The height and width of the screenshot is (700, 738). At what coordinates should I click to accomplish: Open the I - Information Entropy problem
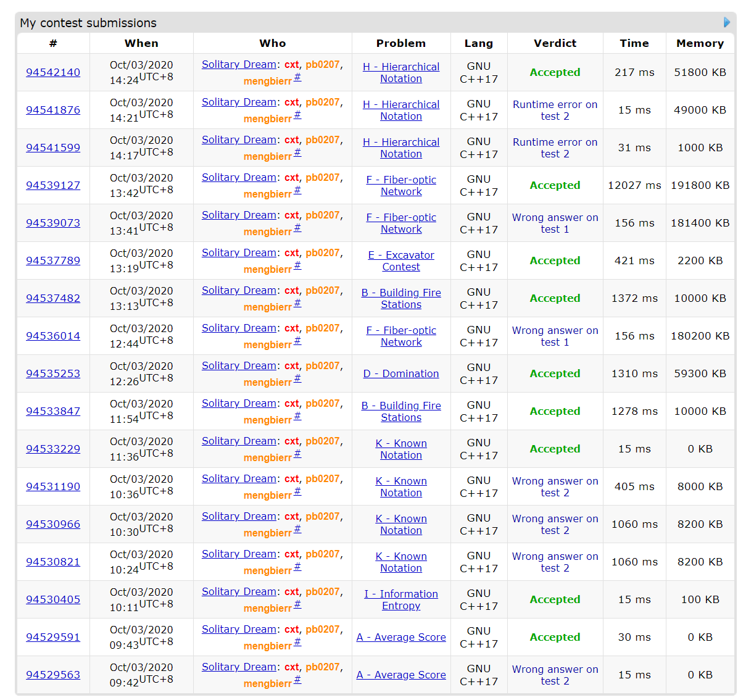pyautogui.click(x=401, y=599)
